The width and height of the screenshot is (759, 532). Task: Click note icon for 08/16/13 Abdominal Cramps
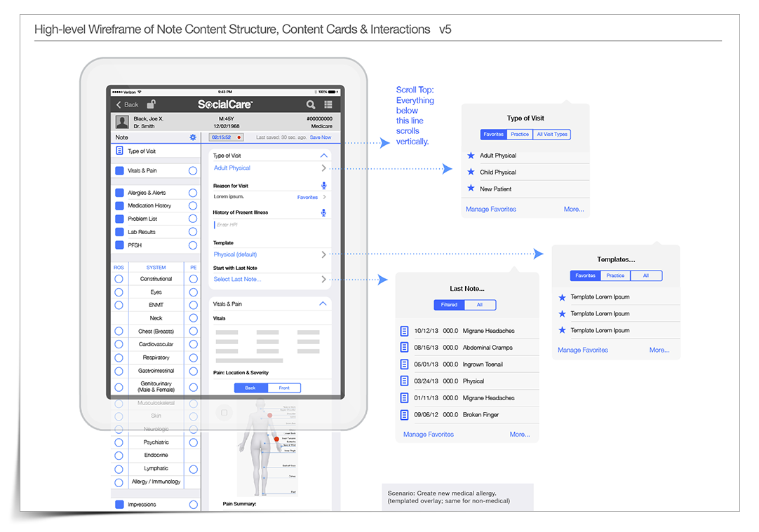(404, 347)
